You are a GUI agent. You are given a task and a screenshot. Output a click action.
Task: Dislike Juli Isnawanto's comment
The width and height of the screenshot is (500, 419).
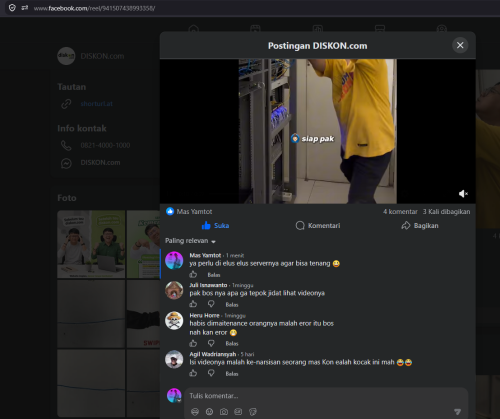tap(211, 304)
